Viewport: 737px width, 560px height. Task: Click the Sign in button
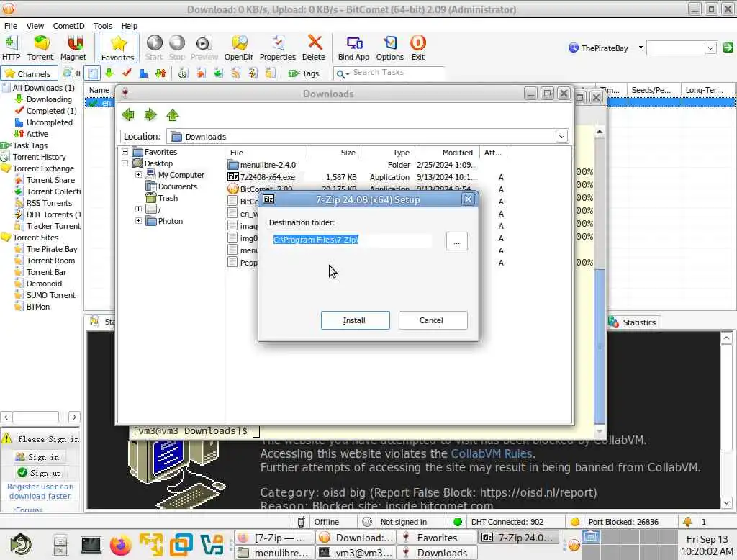coord(40,456)
